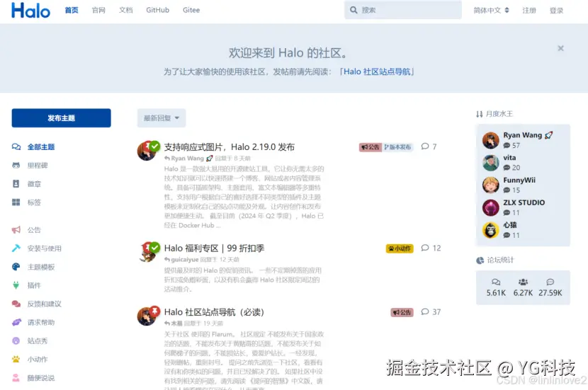This screenshot has width=588, height=390.
Task: Click the 标签 grid icon
Action: click(16, 202)
